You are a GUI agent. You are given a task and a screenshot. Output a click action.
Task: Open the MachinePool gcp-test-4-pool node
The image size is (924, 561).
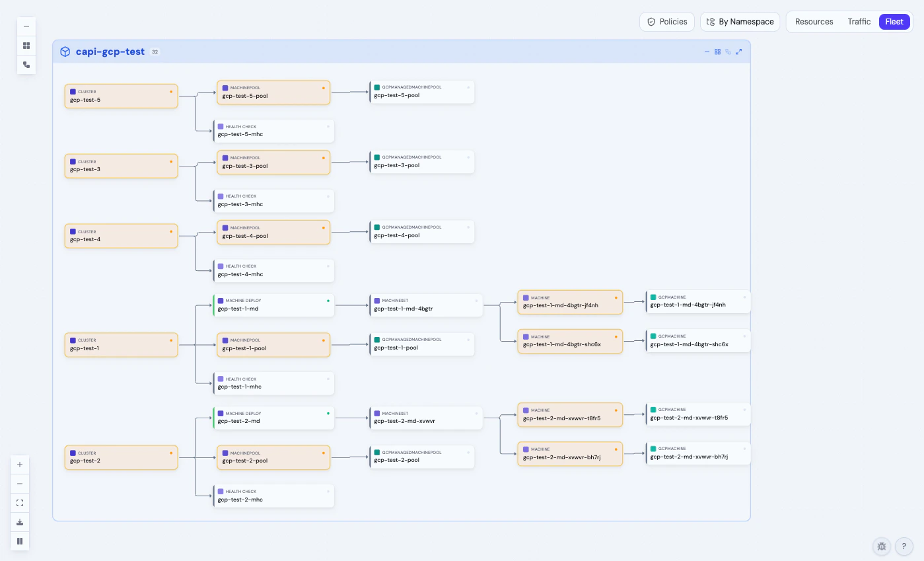point(273,233)
